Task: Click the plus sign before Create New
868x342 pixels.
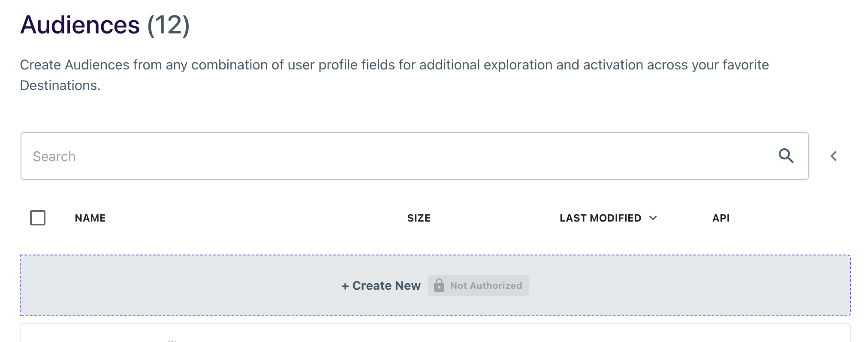Action: [345, 286]
